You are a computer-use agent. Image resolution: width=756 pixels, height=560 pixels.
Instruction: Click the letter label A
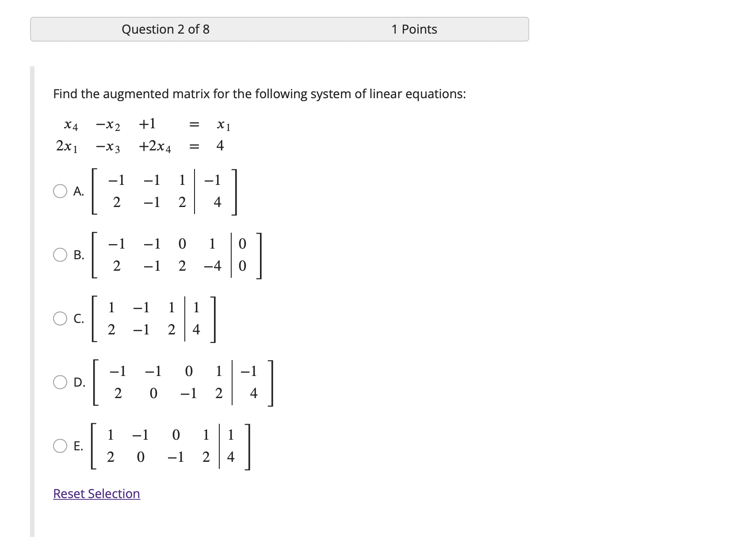click(78, 192)
